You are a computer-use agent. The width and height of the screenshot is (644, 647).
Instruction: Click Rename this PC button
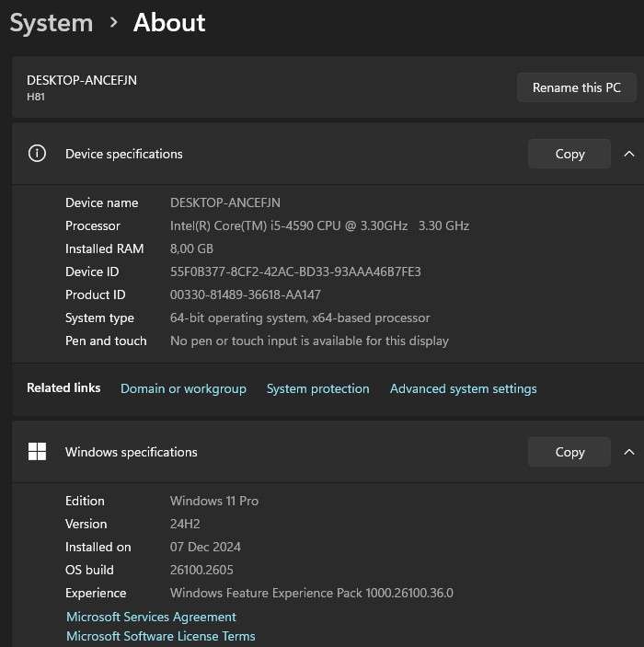[x=576, y=87]
